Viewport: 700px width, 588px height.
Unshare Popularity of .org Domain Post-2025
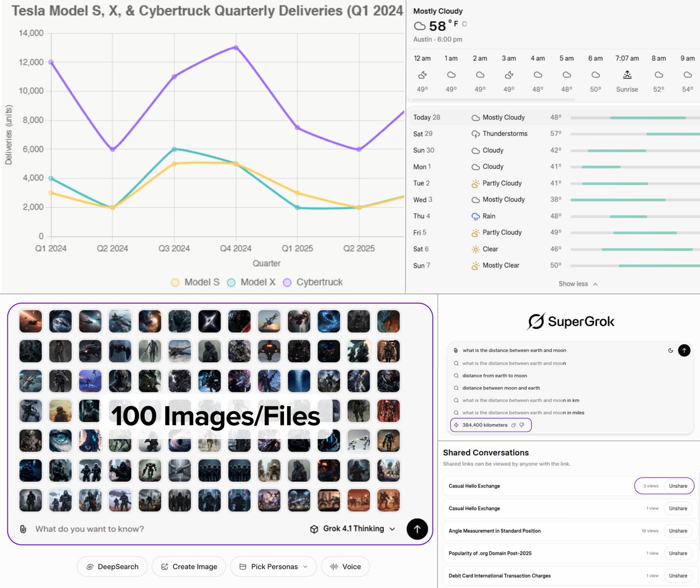tap(678, 553)
